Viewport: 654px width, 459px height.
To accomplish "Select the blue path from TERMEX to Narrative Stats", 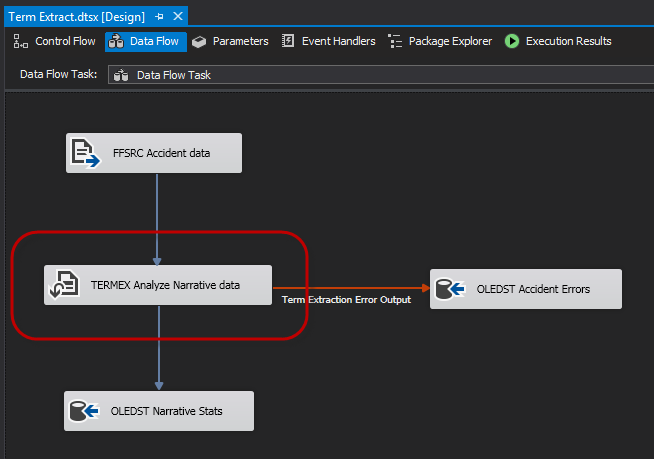I will [x=159, y=348].
